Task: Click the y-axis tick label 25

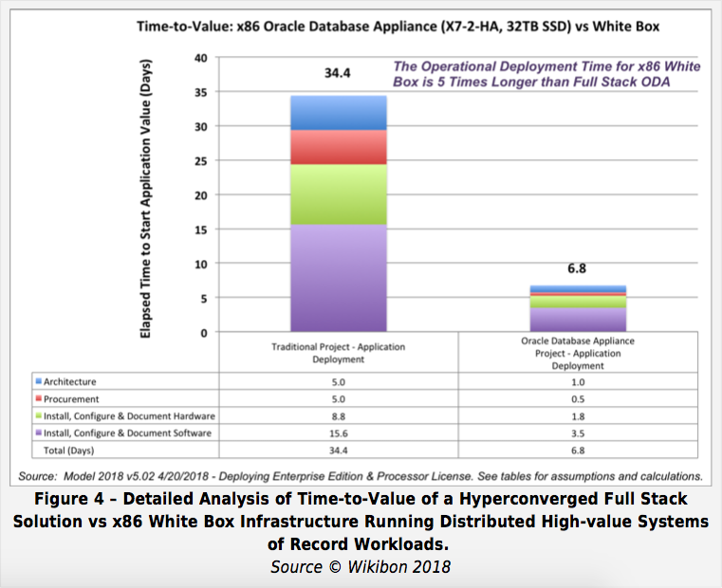Action: pos(201,161)
